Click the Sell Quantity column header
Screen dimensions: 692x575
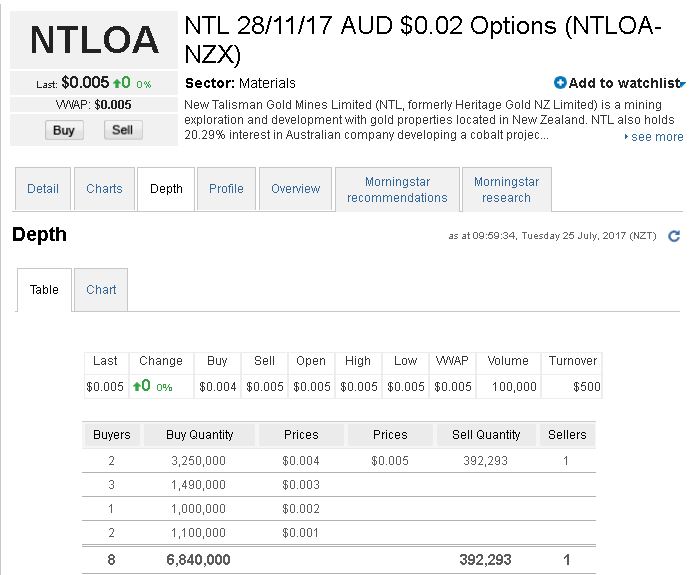[x=486, y=435]
